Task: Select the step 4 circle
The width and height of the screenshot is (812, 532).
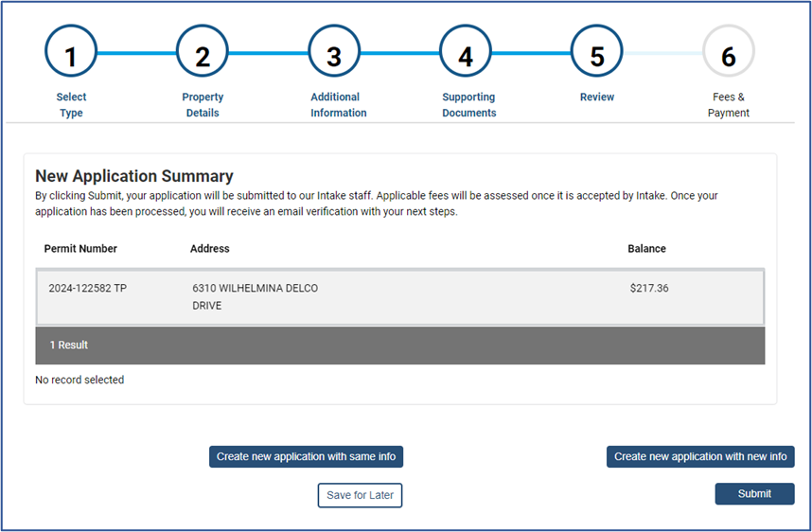Action: 466,53
